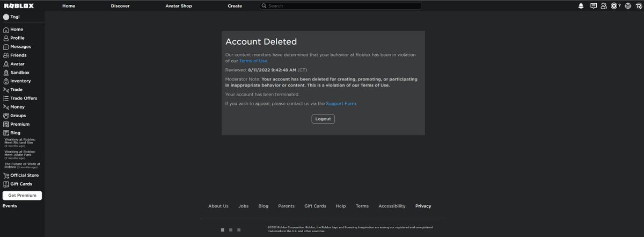Viewport: 644px width, 237px height.
Task: Click Jobs footer link
Action: pyautogui.click(x=244, y=206)
